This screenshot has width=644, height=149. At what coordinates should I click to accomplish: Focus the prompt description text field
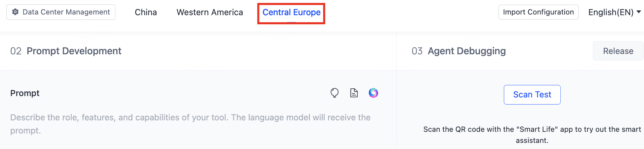pos(190,124)
